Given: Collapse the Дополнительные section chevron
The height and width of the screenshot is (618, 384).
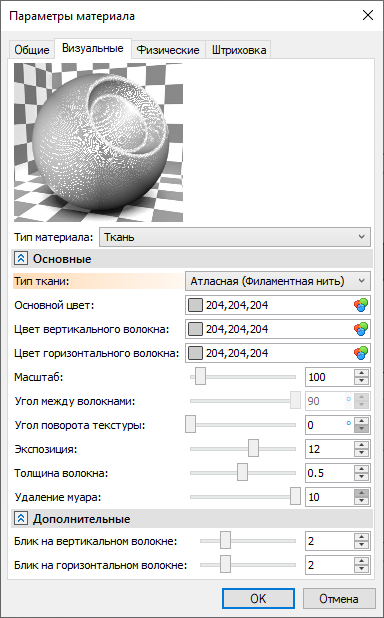Looking at the screenshot, I should pyautogui.click(x=21, y=519).
